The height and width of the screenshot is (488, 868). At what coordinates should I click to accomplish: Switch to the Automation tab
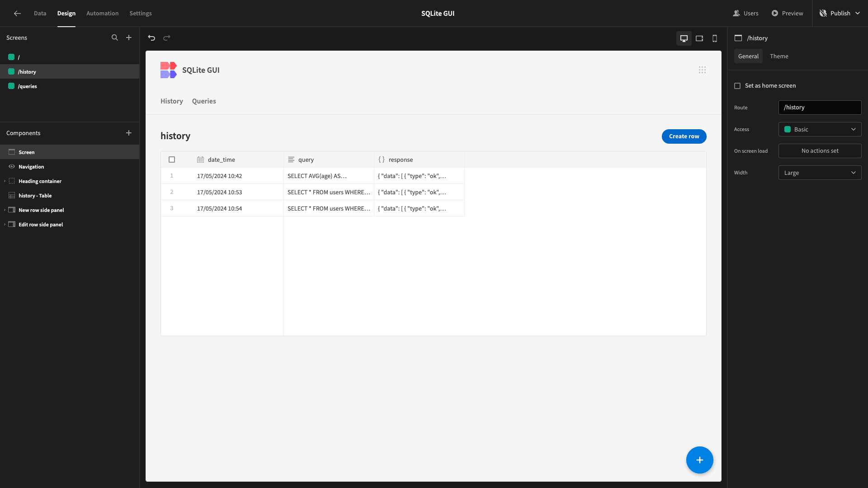pyautogui.click(x=102, y=13)
